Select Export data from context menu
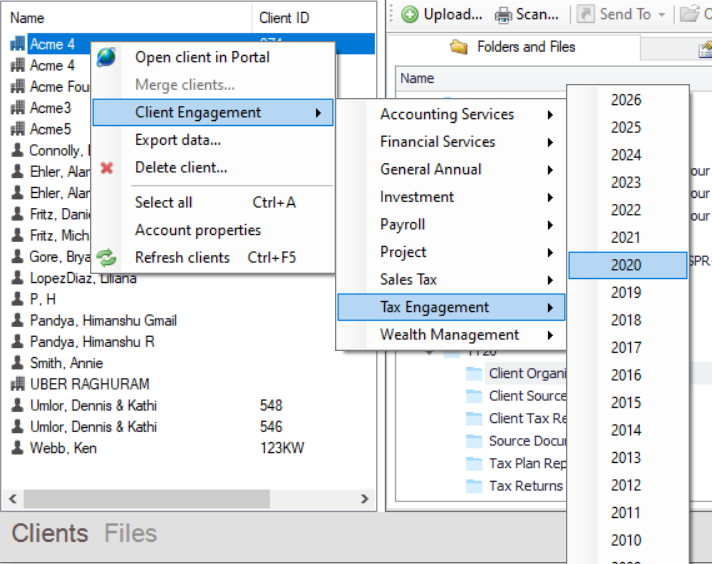 click(x=178, y=140)
